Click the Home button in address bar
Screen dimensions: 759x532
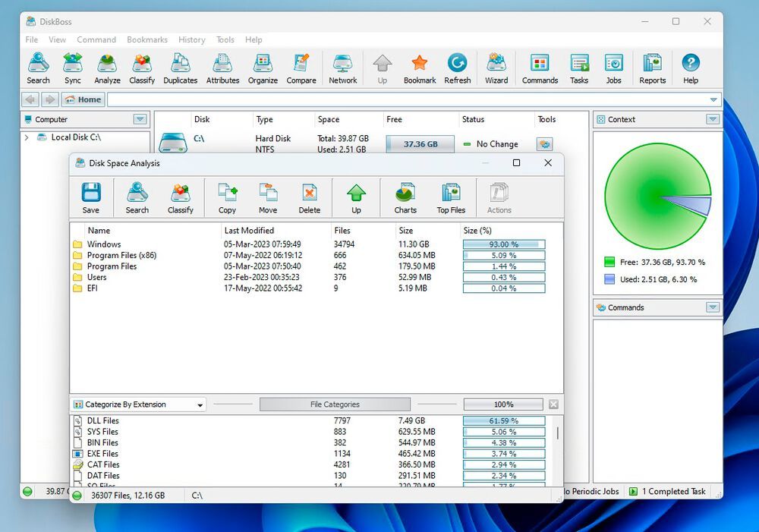pos(83,99)
